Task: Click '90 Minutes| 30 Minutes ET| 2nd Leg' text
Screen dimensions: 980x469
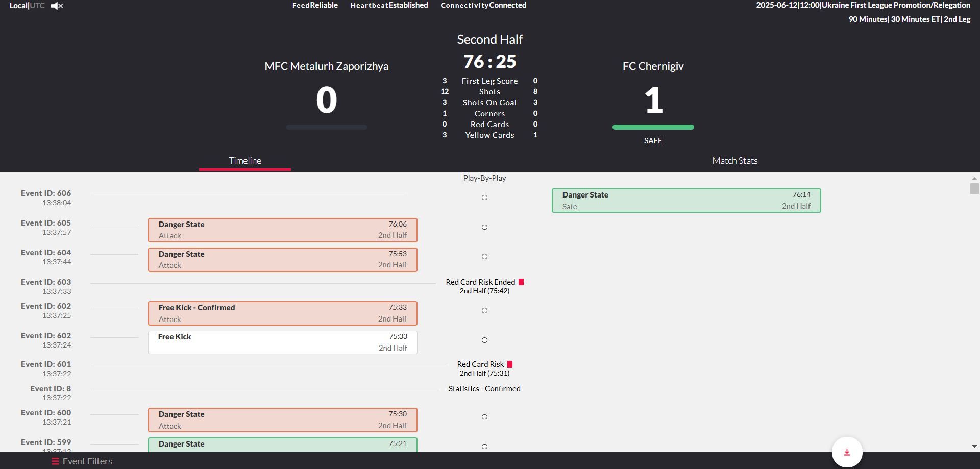Action: pos(909,19)
